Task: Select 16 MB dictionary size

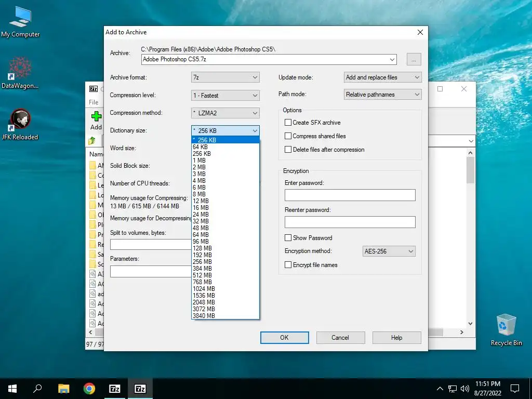Action: (x=225, y=208)
